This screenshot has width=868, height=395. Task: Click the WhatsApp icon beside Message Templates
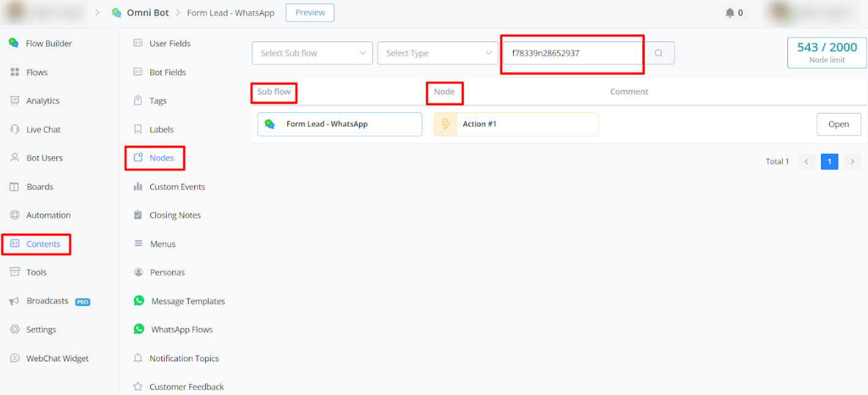click(x=139, y=301)
